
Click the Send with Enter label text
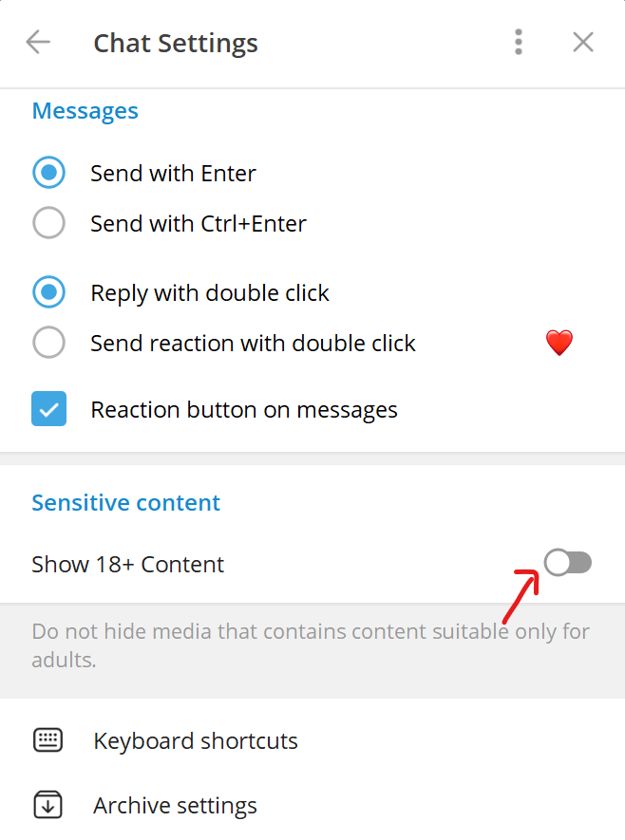(173, 174)
